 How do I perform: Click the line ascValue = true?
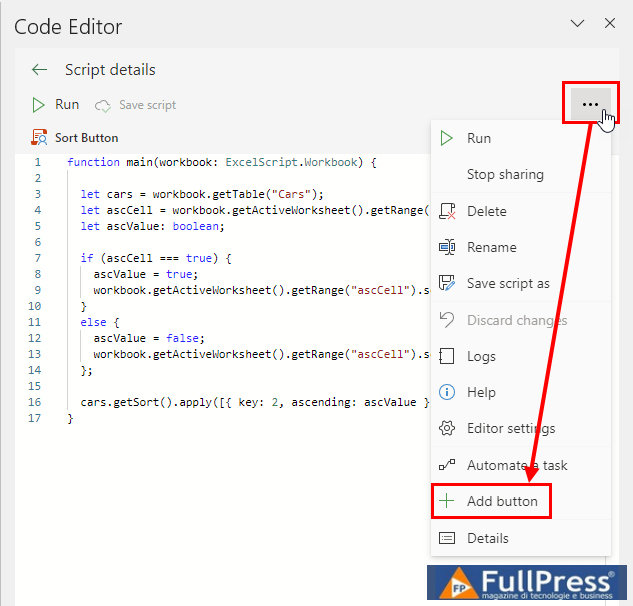[146, 274]
